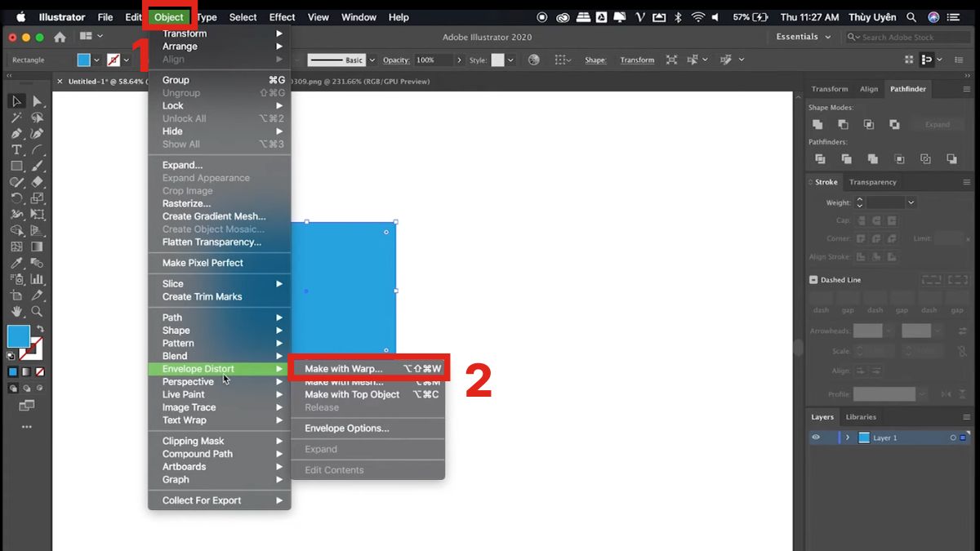Choose the Rectangle tool in the toolbox

click(16, 166)
